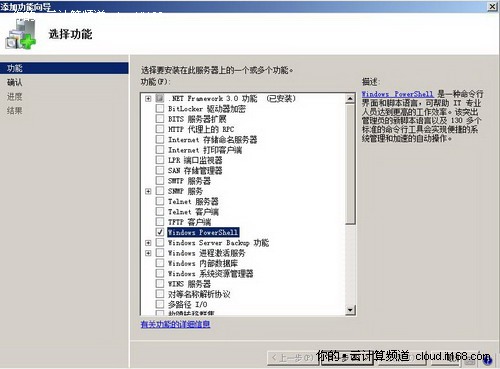500x369 pixels.
Task: Close the 添加功能向导 window
Action: coord(493,6)
